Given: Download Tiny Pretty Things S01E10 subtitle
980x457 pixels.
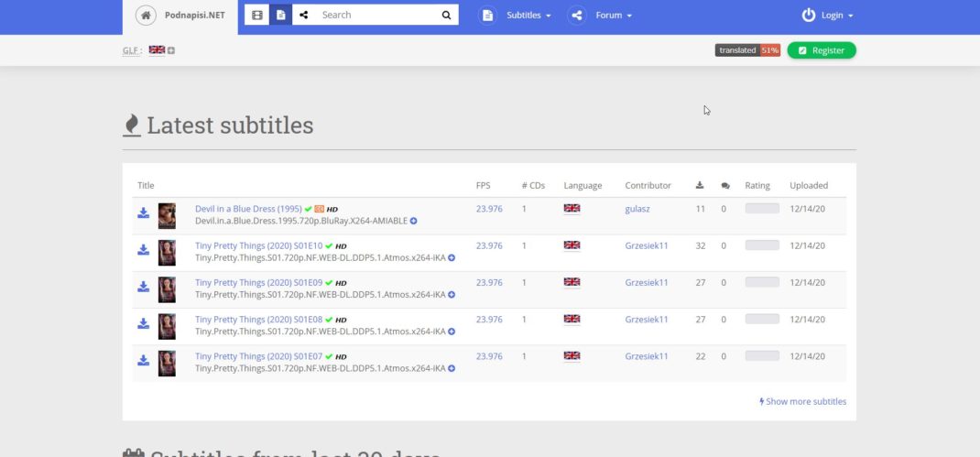Looking at the screenshot, I should [x=143, y=249].
